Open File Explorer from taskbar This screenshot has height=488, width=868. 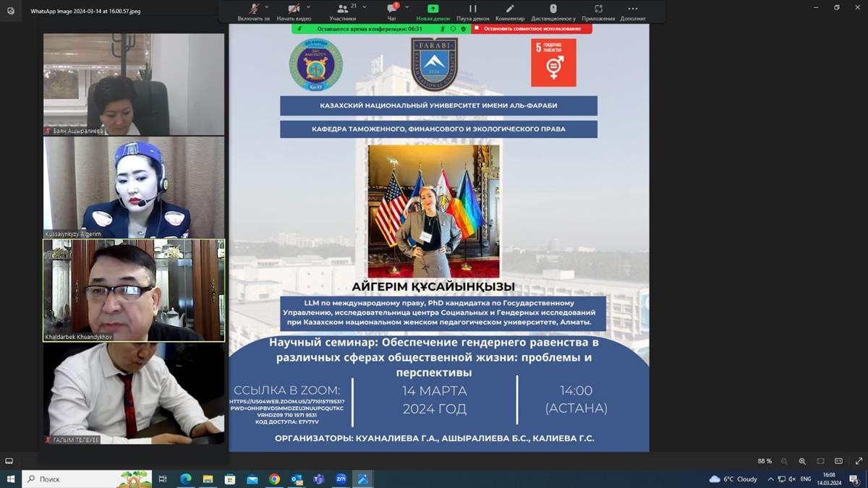click(208, 479)
